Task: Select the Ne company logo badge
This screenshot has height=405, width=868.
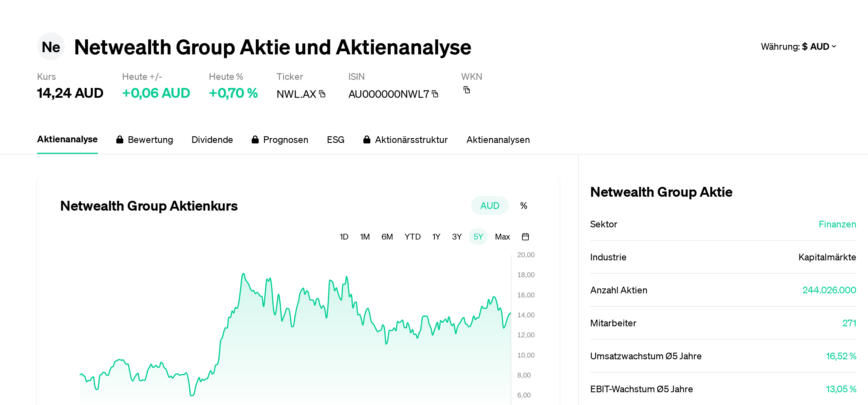Action: [51, 47]
